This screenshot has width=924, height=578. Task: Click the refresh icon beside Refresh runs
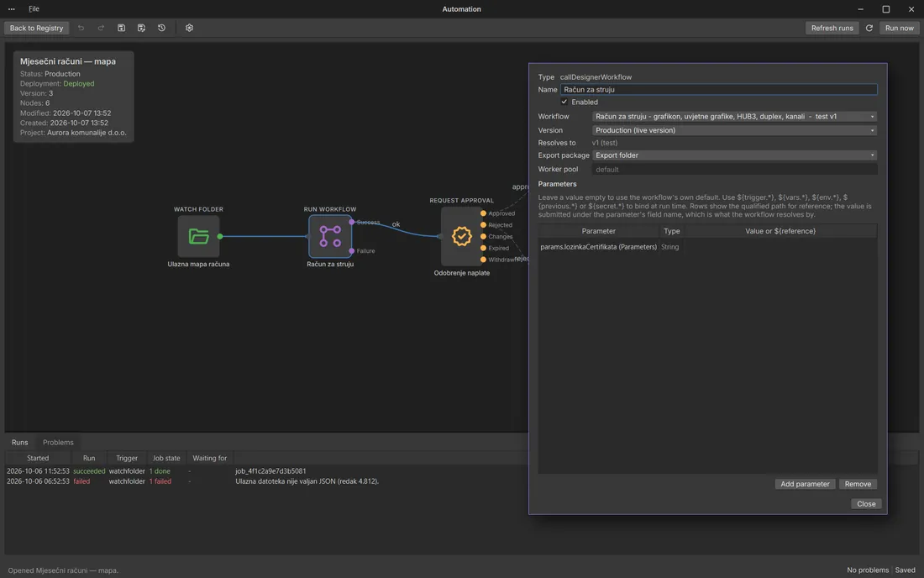[x=869, y=28]
